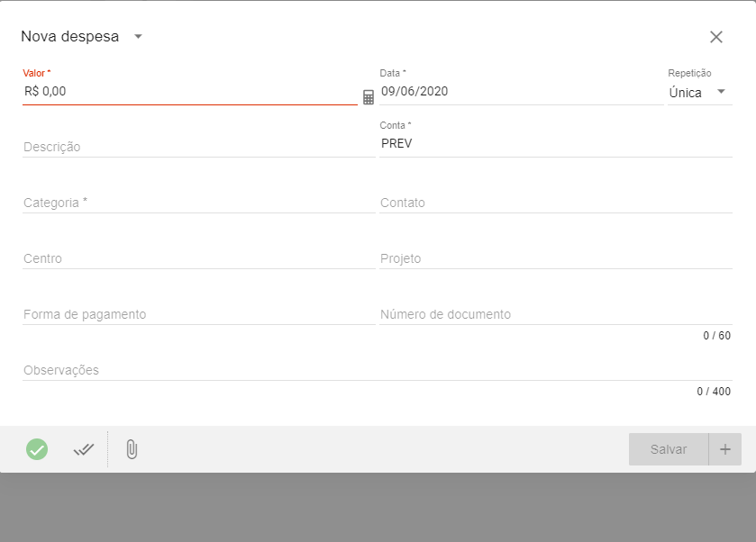Open the calculator next to Valor
Viewport: 756px width, 542px height.
click(368, 97)
